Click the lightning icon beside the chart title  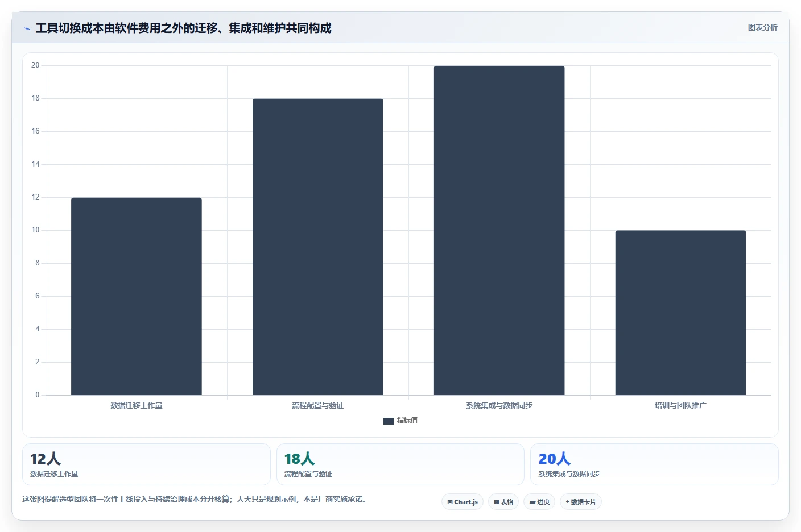(27, 28)
